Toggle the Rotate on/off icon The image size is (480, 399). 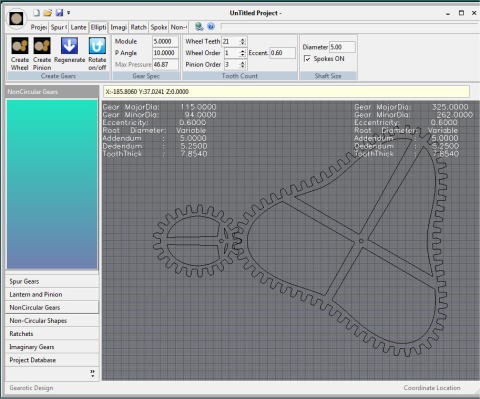point(97,46)
